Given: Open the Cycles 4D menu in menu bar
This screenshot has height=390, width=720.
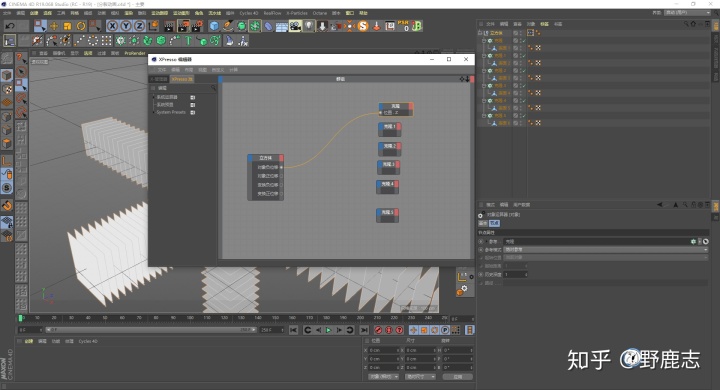Looking at the screenshot, I should click(248, 13).
